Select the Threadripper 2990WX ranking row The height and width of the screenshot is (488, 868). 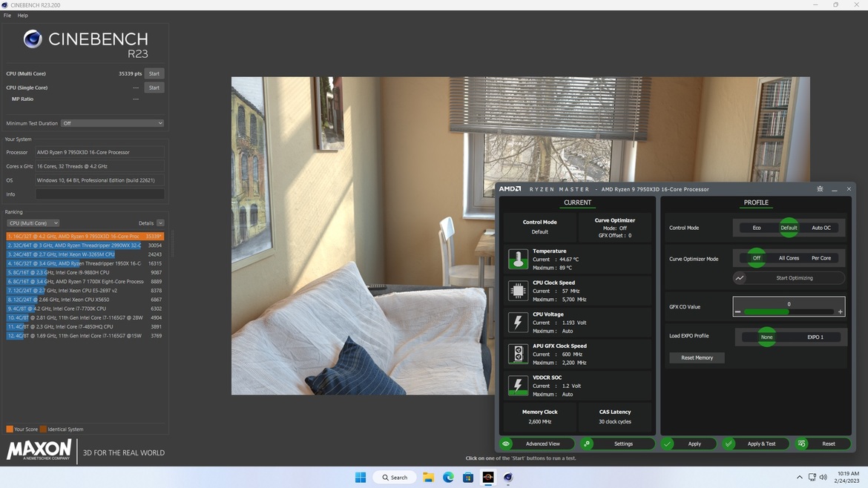click(x=85, y=245)
